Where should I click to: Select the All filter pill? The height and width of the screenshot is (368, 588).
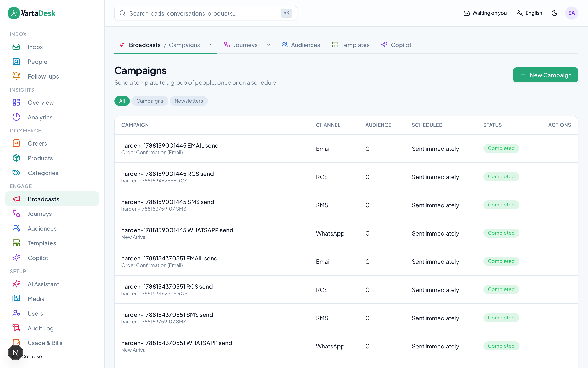click(x=122, y=101)
